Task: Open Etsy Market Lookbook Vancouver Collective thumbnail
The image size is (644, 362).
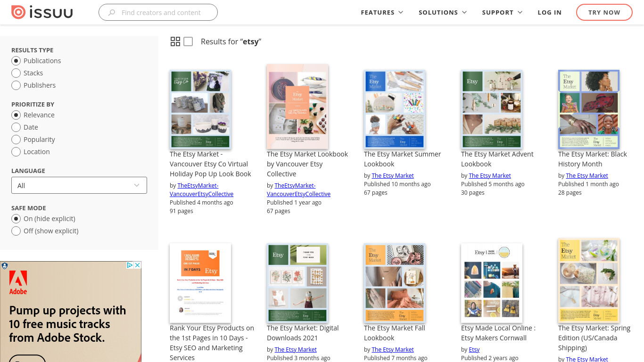Action: (x=297, y=107)
